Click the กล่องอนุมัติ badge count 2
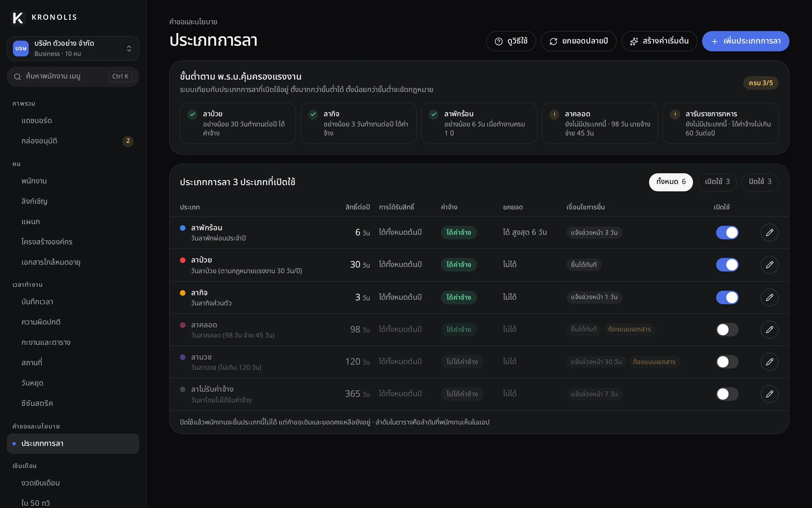The width and height of the screenshot is (812, 508). [x=128, y=141]
